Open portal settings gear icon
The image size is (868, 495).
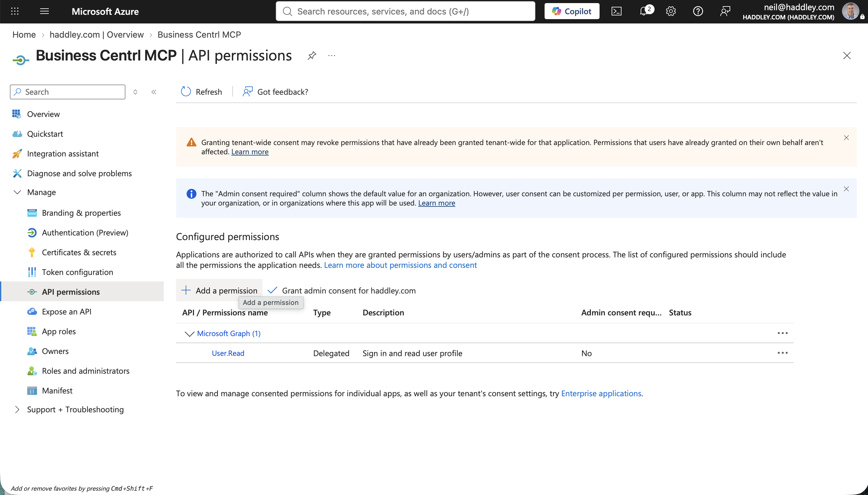coord(671,11)
